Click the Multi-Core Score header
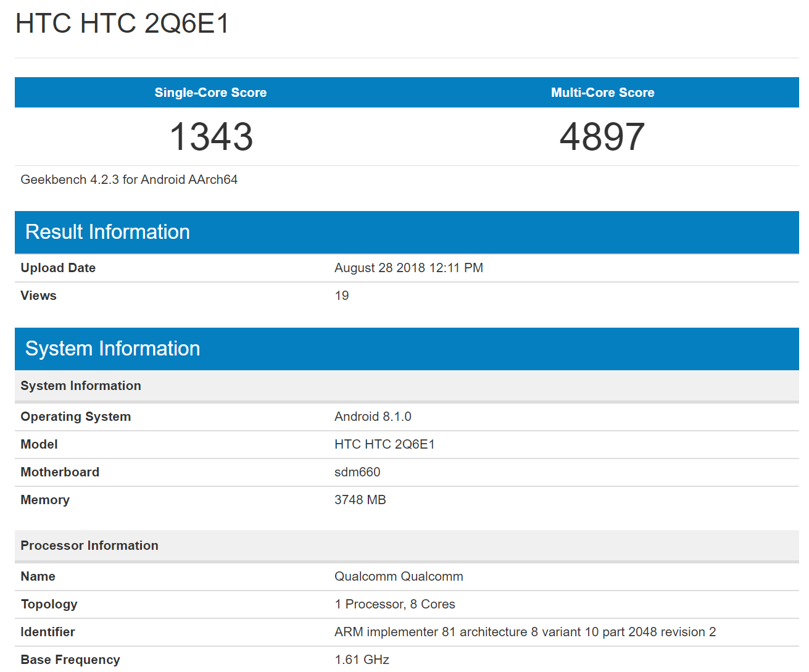 point(602,93)
